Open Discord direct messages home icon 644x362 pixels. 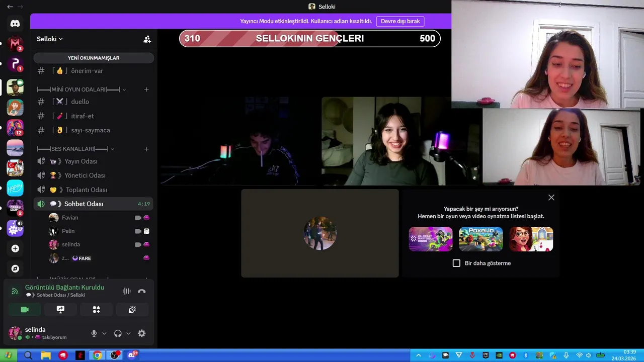tap(15, 24)
